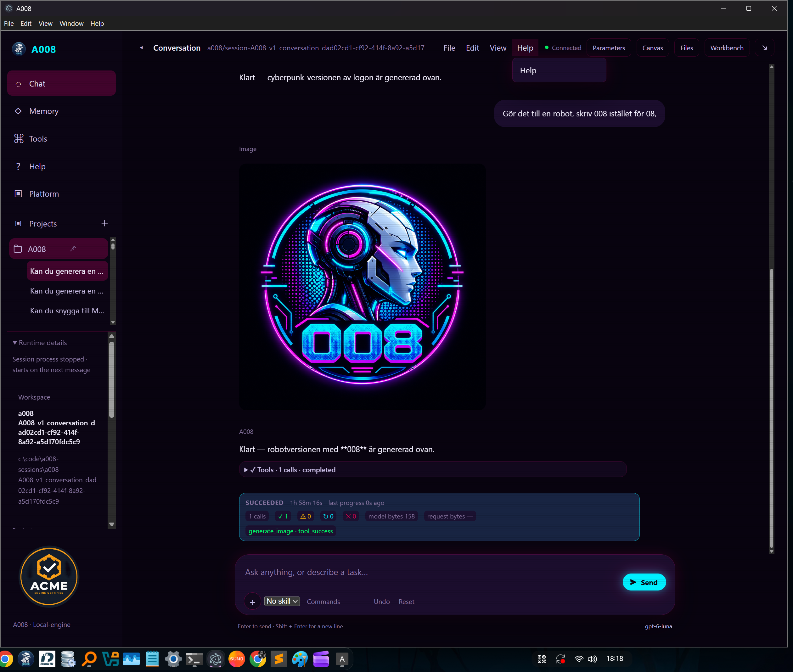793x672 pixels.
Task: Open the Workbench panel
Action: pyautogui.click(x=727, y=48)
